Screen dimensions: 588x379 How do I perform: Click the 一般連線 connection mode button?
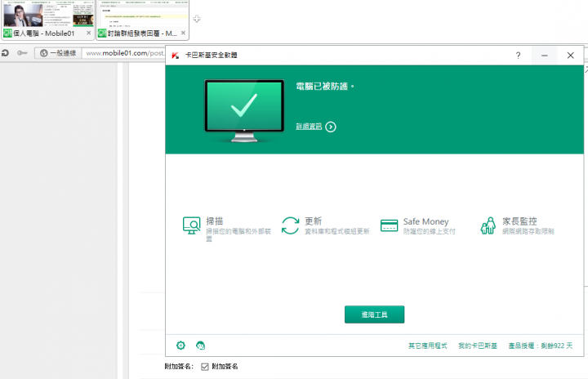coord(58,53)
